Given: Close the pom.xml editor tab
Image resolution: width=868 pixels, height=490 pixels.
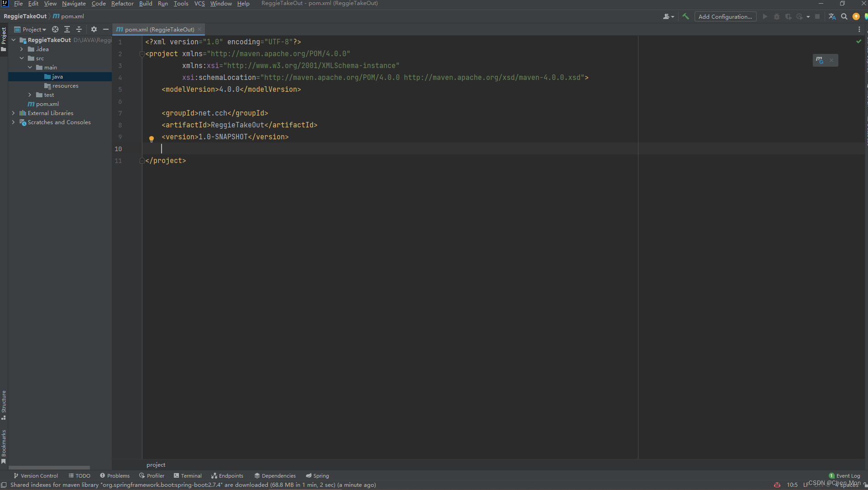Looking at the screenshot, I should point(199,29).
